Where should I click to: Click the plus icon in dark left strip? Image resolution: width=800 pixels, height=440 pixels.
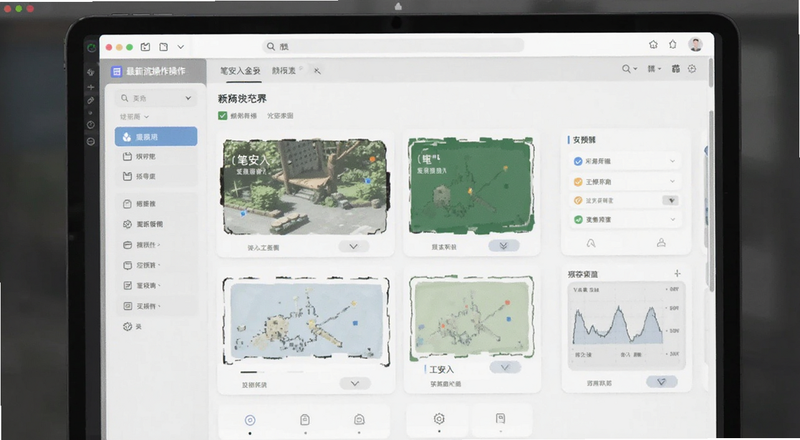tap(91, 87)
